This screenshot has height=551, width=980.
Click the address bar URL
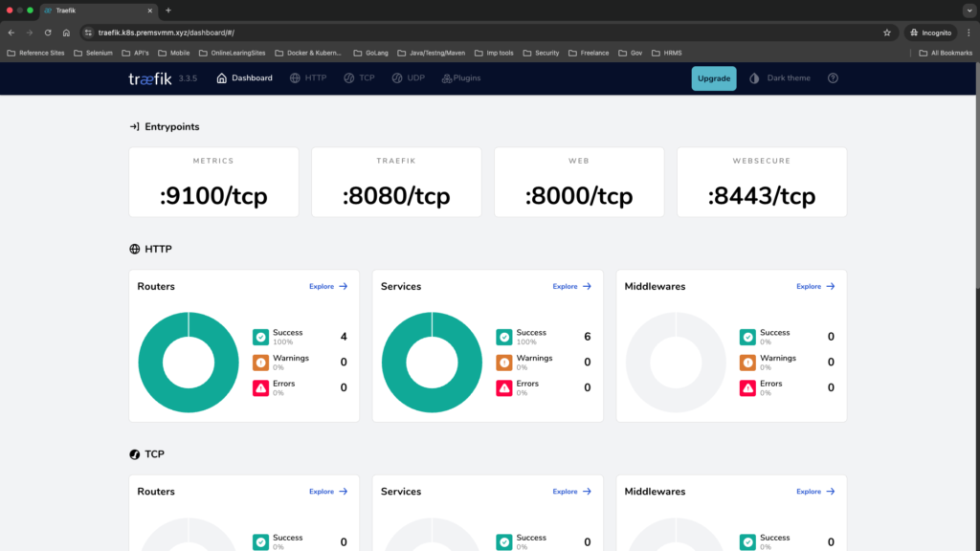click(x=167, y=33)
